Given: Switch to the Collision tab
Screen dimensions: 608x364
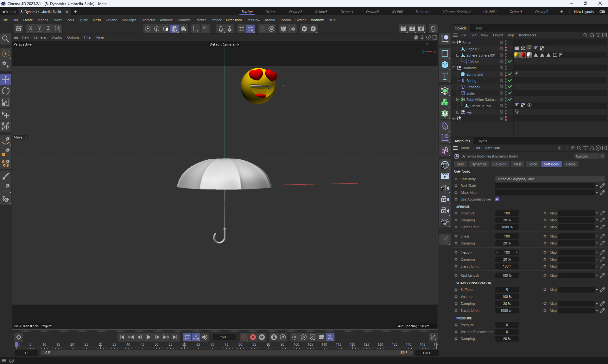Looking at the screenshot, I should [x=499, y=164].
